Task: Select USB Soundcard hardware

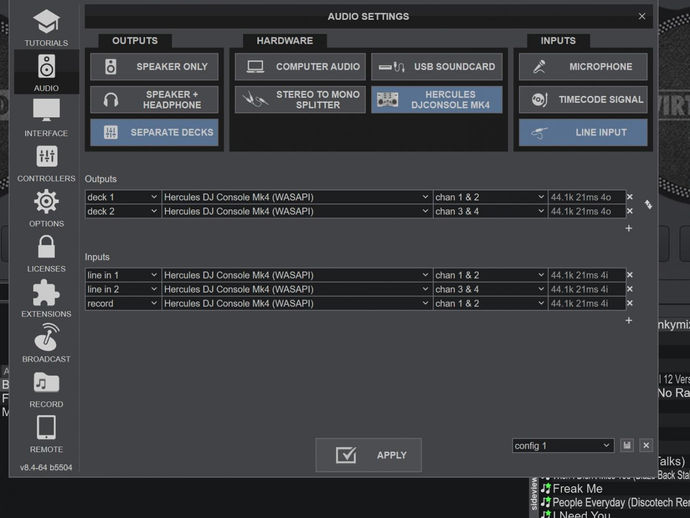Action: point(437,66)
